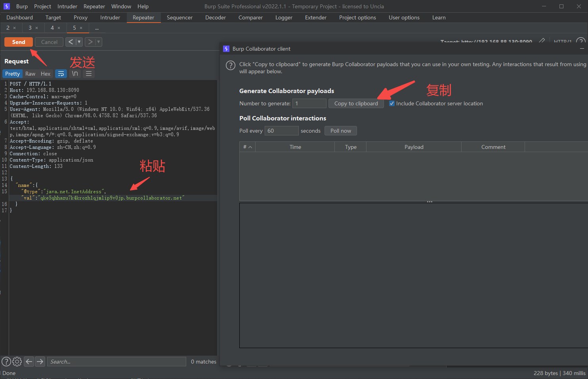Close Repeater tab 4 with its x
This screenshot has width=588, height=379.
pyautogui.click(x=59, y=28)
